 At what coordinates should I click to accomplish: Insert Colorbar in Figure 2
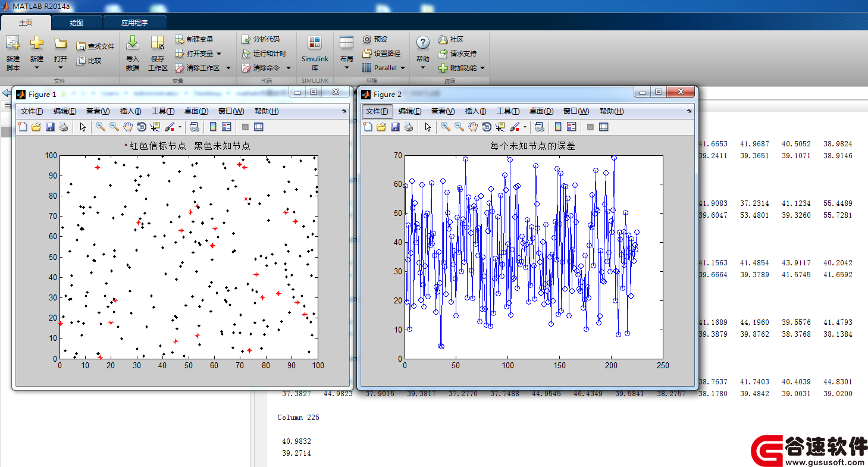tap(558, 127)
